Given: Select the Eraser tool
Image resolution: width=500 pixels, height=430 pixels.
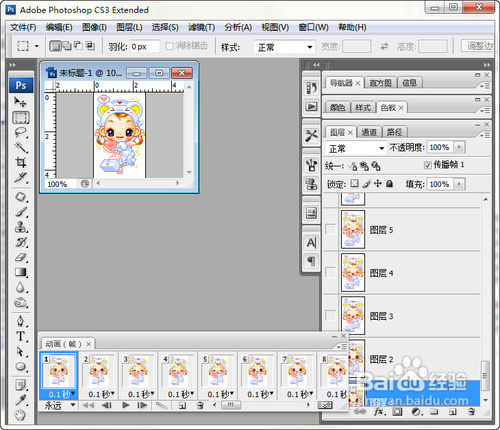Looking at the screenshot, I should point(21,257).
